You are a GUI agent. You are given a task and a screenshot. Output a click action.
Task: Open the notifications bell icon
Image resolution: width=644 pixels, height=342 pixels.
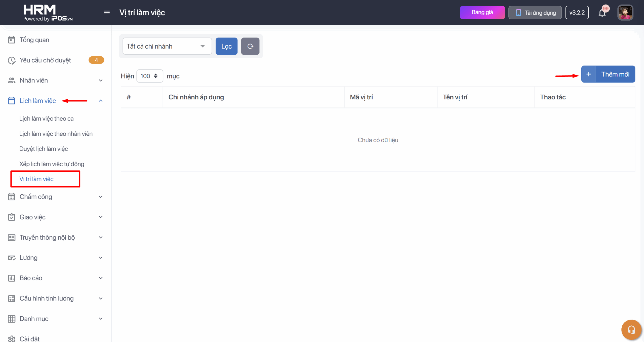(602, 13)
